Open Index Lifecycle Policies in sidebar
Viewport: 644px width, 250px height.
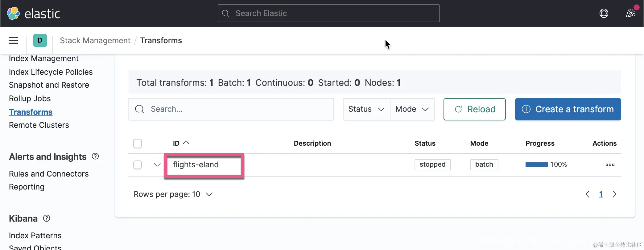(x=51, y=72)
